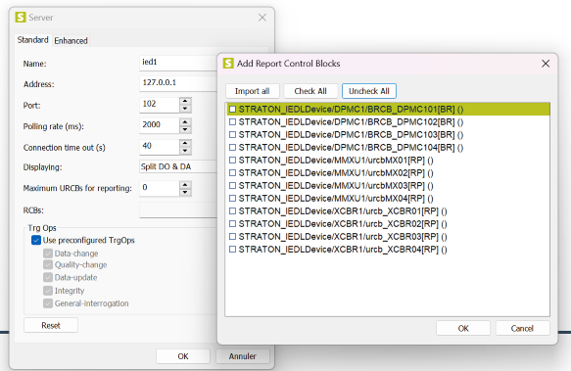Image resolution: width=571 pixels, height=371 pixels.
Task: Increase Maximum URCBs with up arrow
Action: [185, 185]
